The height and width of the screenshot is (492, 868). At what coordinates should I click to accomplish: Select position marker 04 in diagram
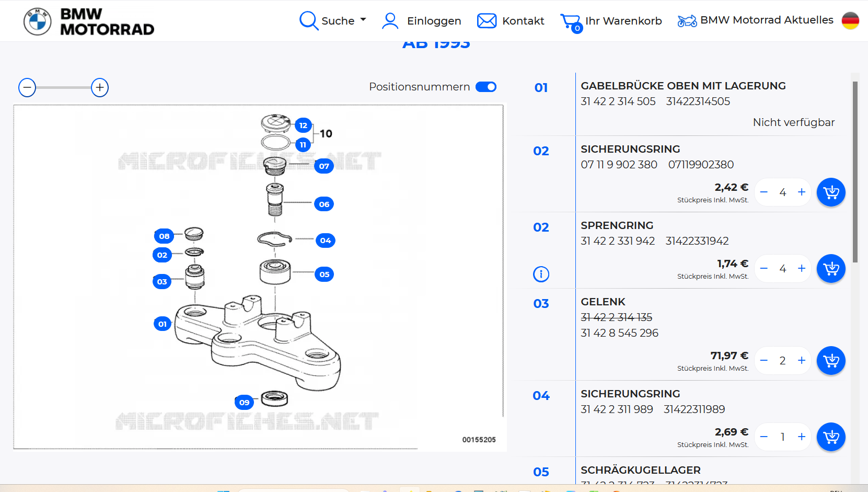pyautogui.click(x=326, y=241)
